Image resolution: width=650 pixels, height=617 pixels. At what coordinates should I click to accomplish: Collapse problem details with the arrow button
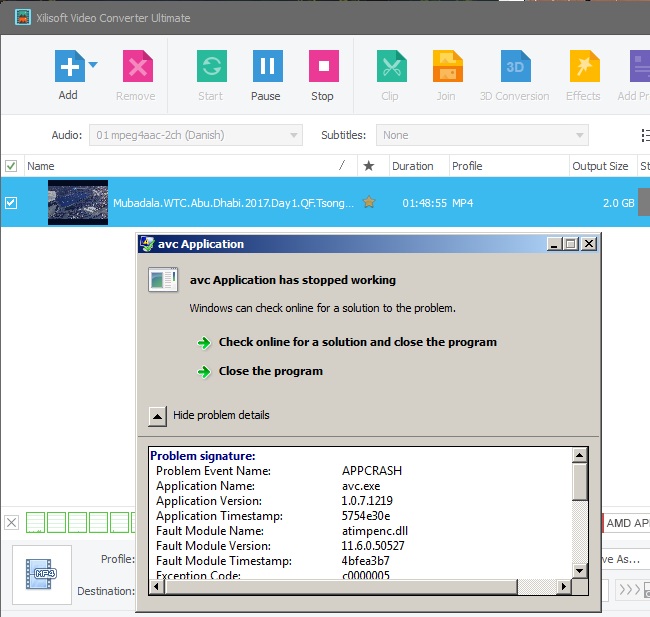click(x=158, y=416)
